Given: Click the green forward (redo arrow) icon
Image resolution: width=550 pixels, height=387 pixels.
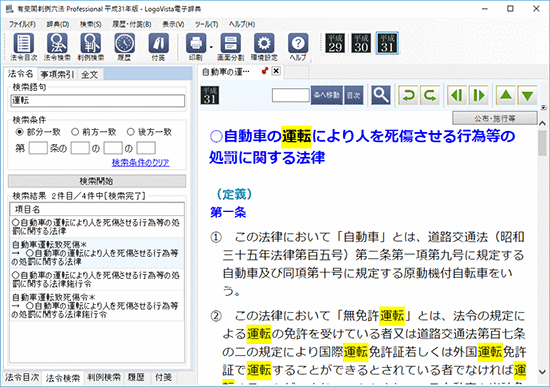Looking at the screenshot, I should pos(430,95).
